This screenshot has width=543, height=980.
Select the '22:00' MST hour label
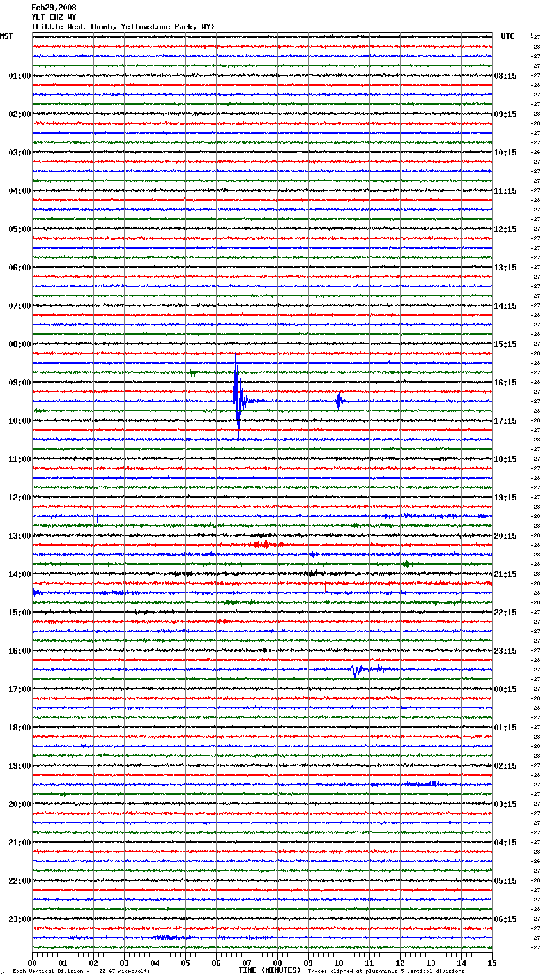[x=20, y=881]
